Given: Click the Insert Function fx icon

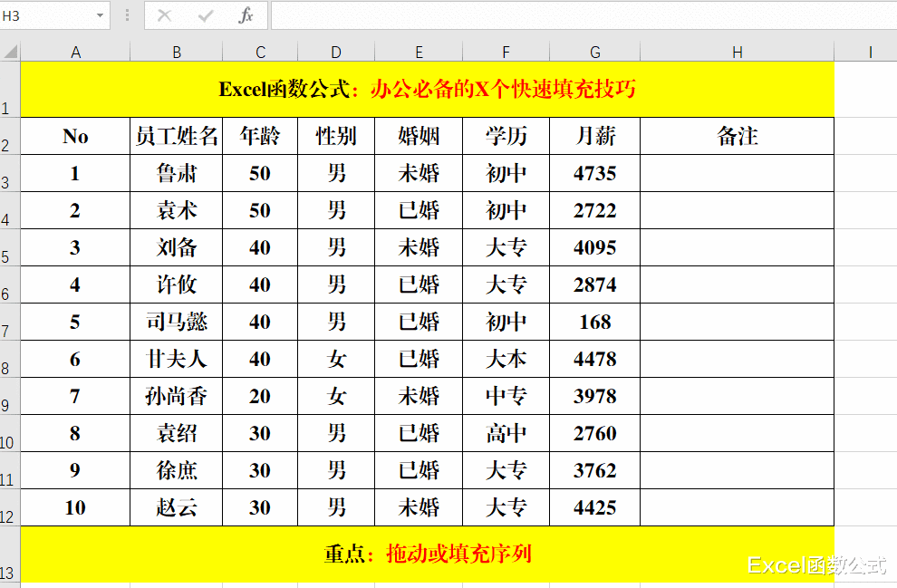Looking at the screenshot, I should coord(246,15).
